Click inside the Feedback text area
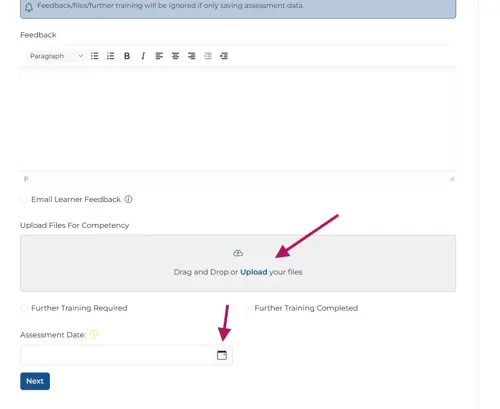This screenshot has height=409, width=500. [x=238, y=120]
